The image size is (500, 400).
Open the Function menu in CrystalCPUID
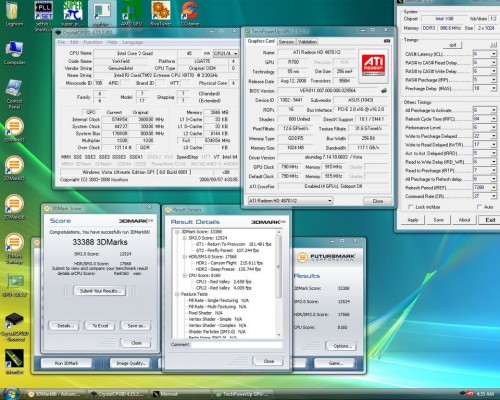point(93,42)
